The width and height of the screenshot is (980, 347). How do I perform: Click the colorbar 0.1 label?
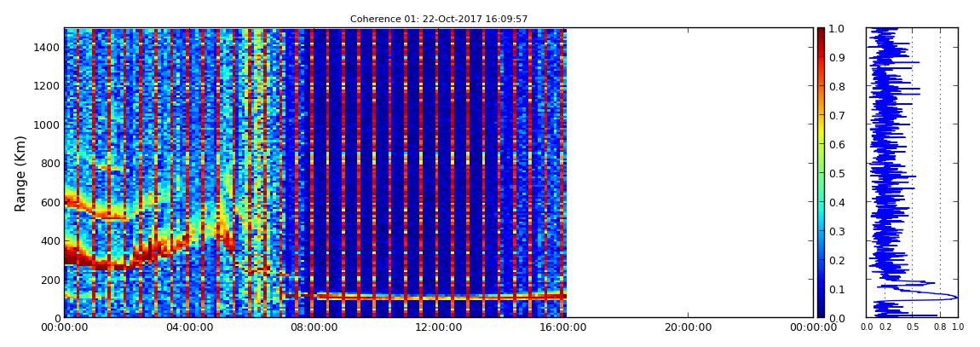coord(839,290)
